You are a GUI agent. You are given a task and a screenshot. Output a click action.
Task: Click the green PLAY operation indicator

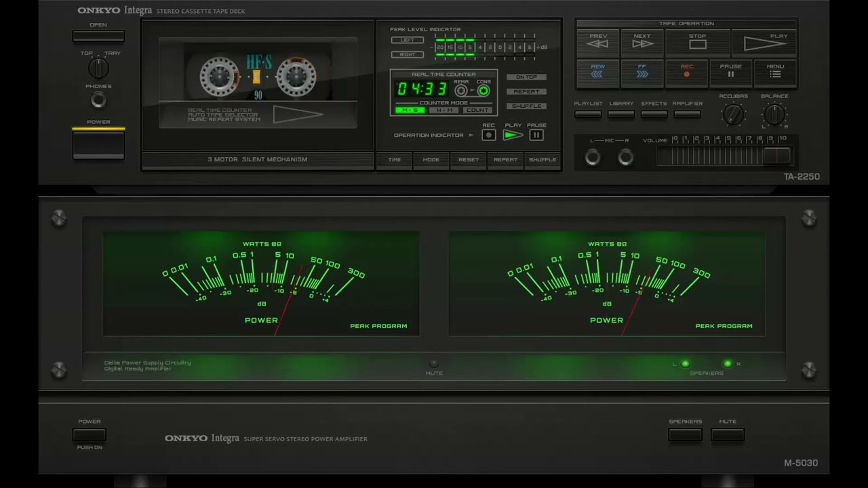[x=513, y=135]
